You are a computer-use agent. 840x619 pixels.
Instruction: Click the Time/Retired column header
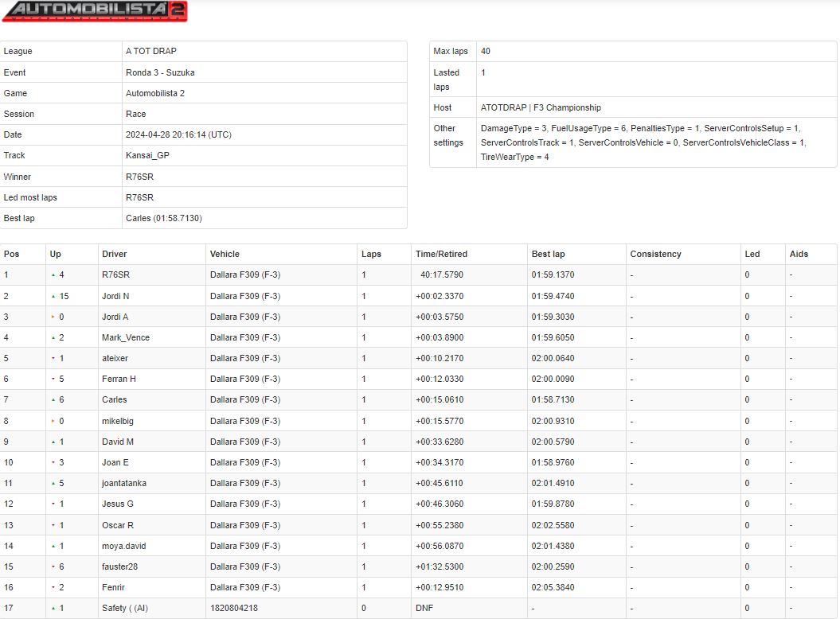click(x=441, y=254)
